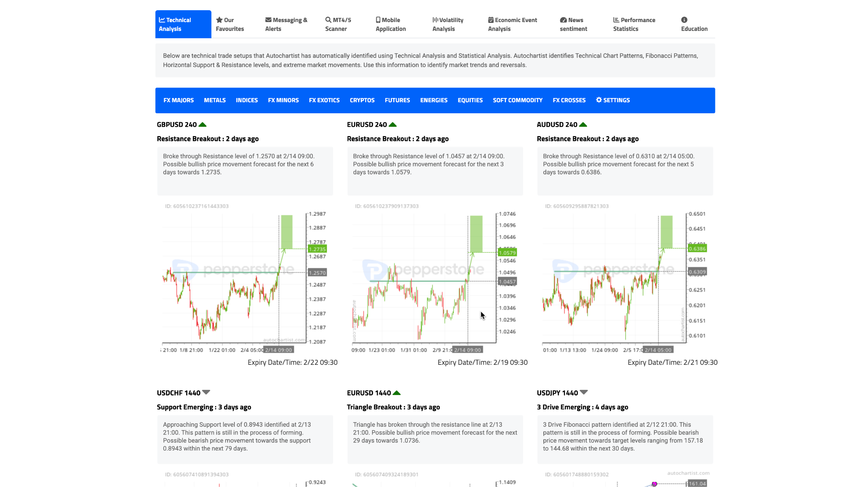
Task: Click the Messaging & Alerts envelope icon
Action: tap(268, 20)
